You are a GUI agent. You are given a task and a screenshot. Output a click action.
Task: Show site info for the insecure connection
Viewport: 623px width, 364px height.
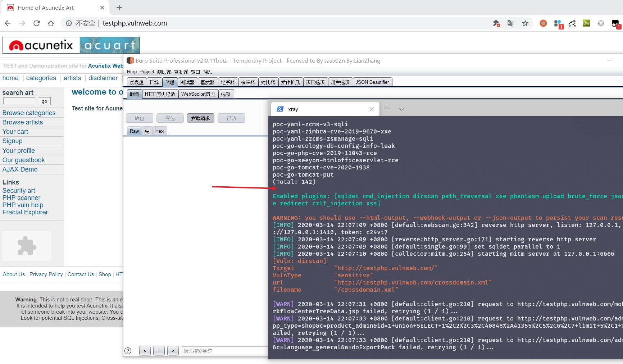(x=68, y=23)
